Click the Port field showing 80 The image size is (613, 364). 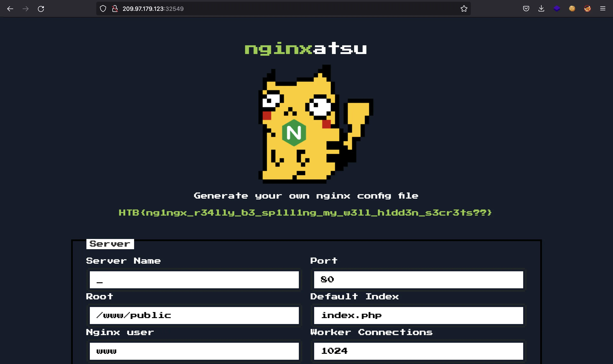[418, 280]
